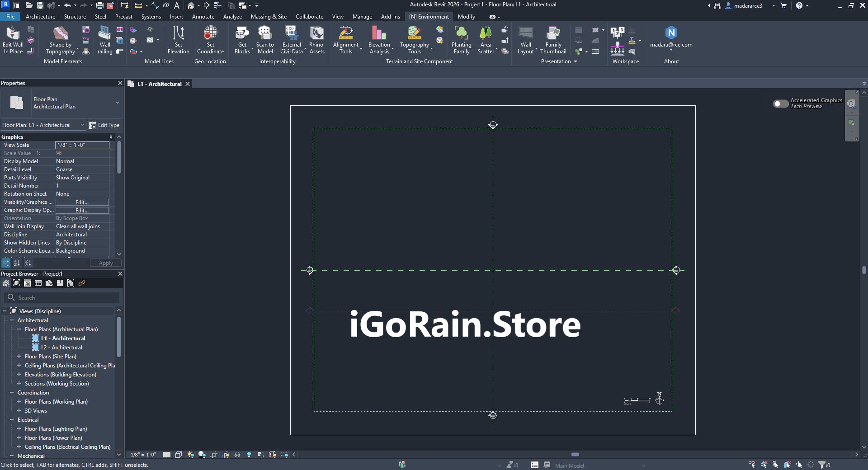The width and height of the screenshot is (868, 470).
Task: Open Set Coordinate geo location tool
Action: tap(210, 40)
